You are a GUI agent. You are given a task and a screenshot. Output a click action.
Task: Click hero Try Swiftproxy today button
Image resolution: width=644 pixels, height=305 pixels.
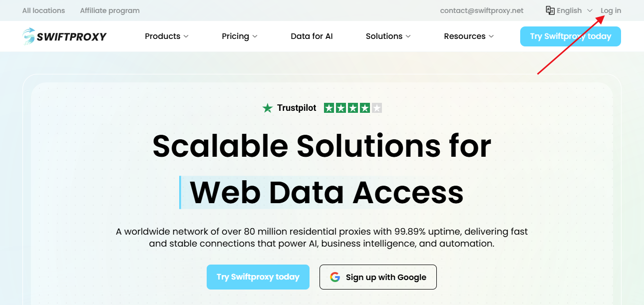click(258, 277)
